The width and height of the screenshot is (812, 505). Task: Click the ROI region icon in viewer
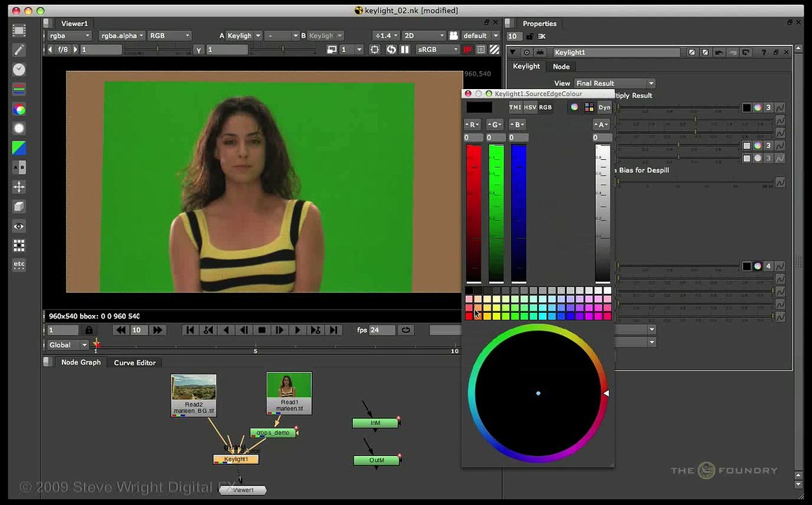(374, 50)
